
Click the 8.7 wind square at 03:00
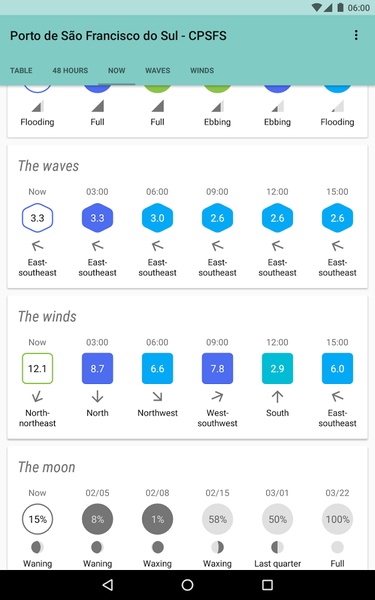97,368
